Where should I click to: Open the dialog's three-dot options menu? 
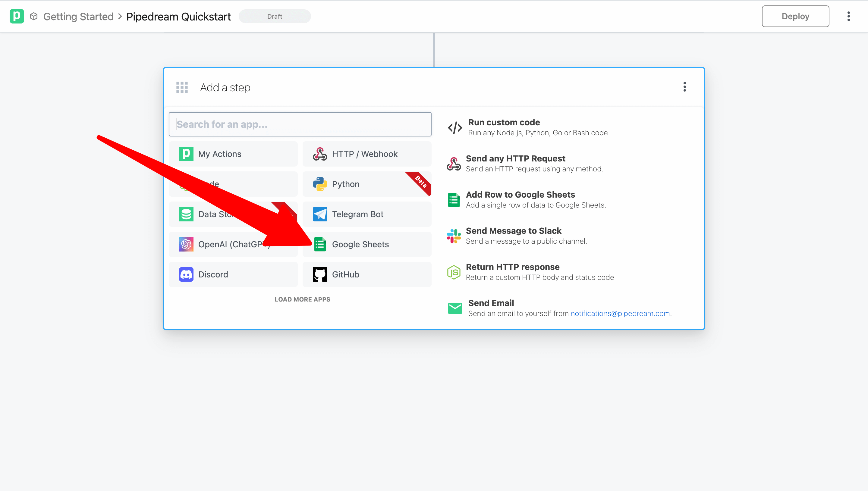pyautogui.click(x=684, y=87)
